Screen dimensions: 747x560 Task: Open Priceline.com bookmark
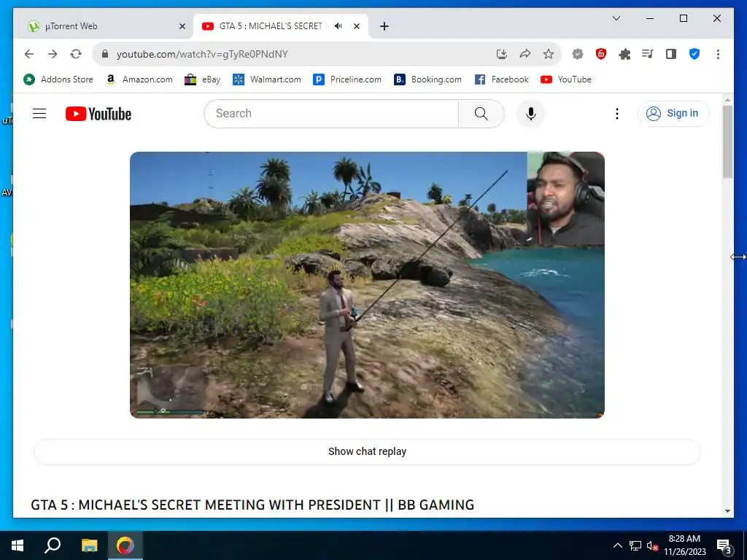(347, 79)
